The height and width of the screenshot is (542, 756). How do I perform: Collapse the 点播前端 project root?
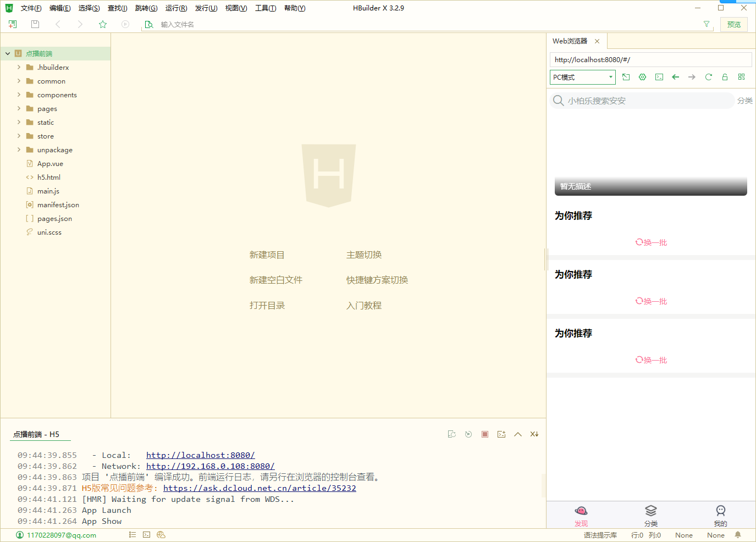(8, 54)
